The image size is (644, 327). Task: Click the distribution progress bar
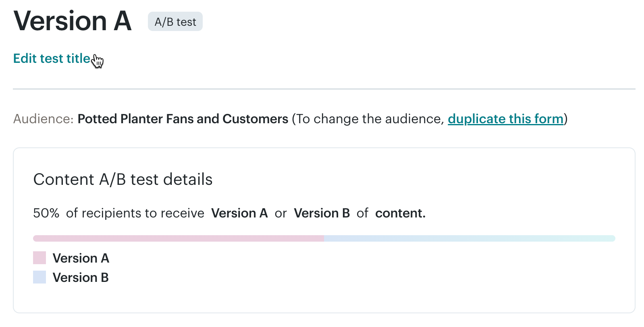point(322,238)
